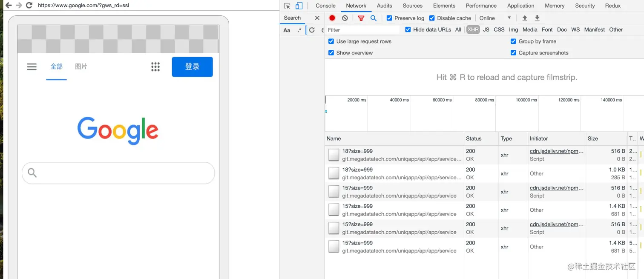Toggle Preserve log checkbox

point(389,18)
